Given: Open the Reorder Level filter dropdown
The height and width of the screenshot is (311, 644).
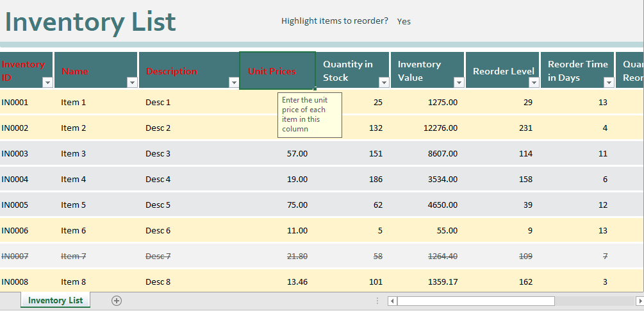Looking at the screenshot, I should pos(534,83).
